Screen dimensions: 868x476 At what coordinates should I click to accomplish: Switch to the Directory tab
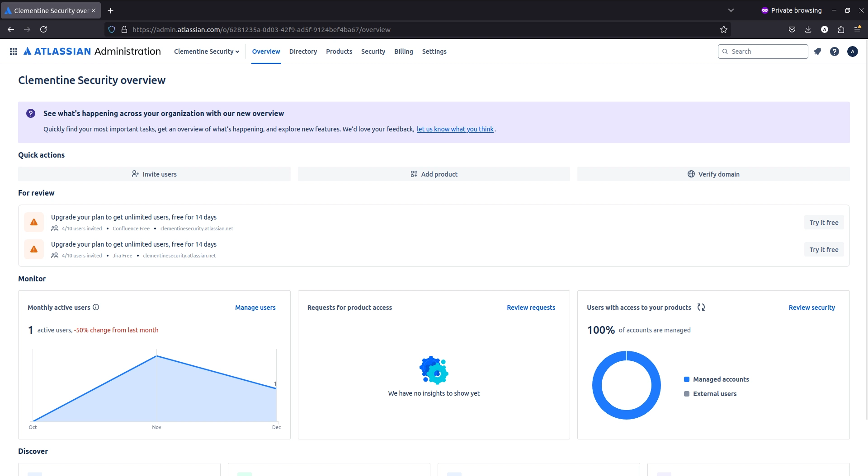303,51
